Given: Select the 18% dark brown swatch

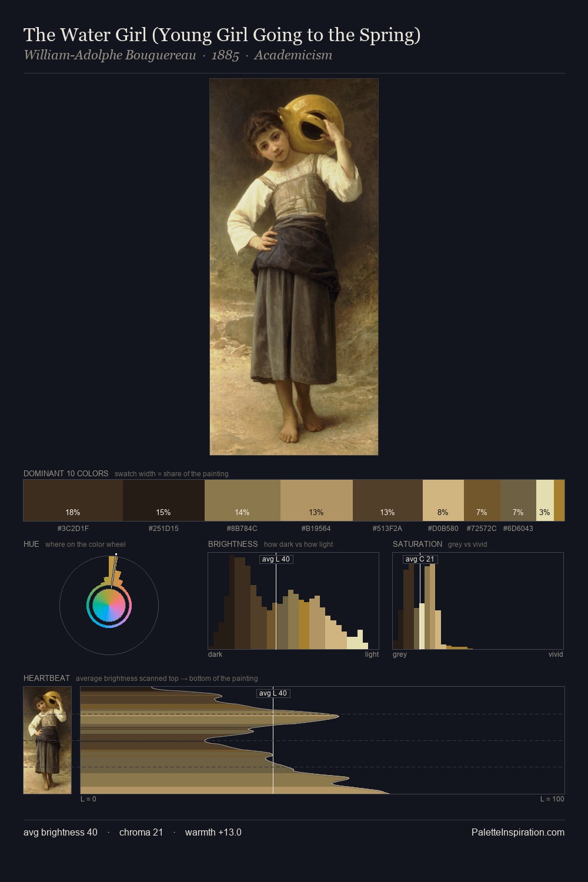Looking at the screenshot, I should pos(73,500).
